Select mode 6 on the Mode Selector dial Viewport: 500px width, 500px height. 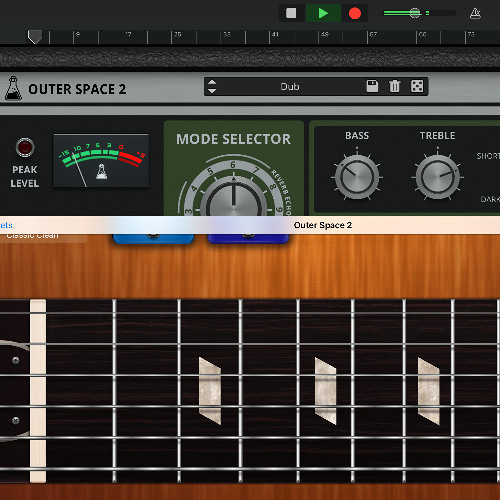[233, 164]
